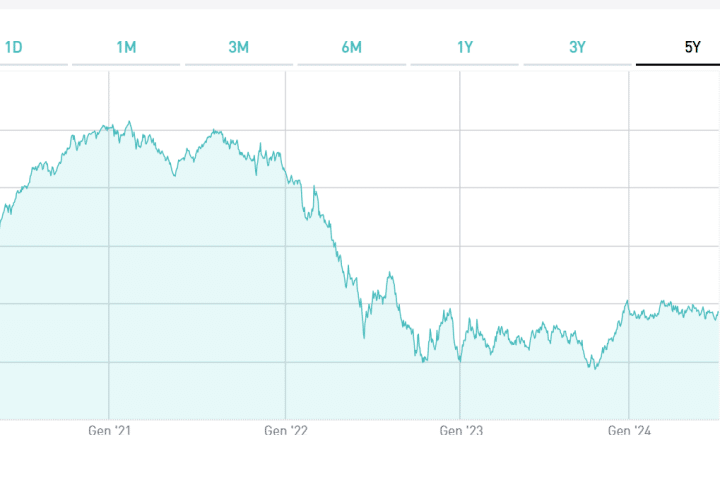720x480 pixels.
Task: Click the rightmost end of the chart line
Action: click(717, 311)
